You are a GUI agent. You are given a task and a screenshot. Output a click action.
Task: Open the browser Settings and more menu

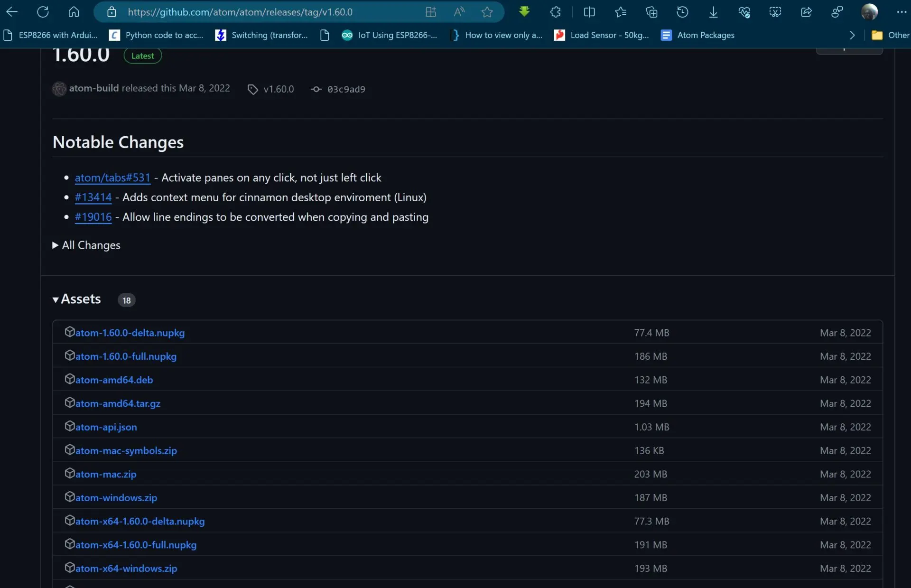coord(902,12)
